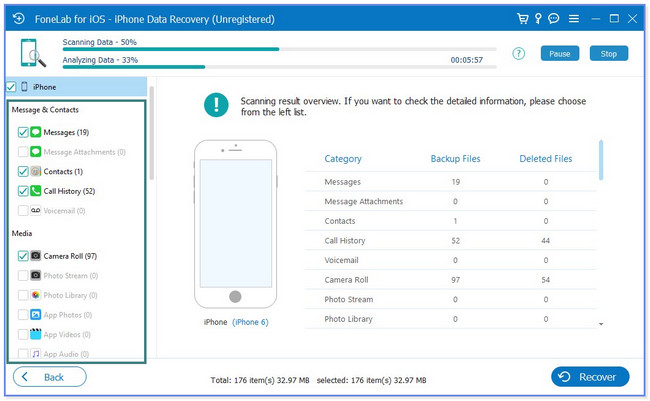The width and height of the screenshot is (650, 401).
Task: Click the iPhone 6 model link
Action: (x=250, y=322)
